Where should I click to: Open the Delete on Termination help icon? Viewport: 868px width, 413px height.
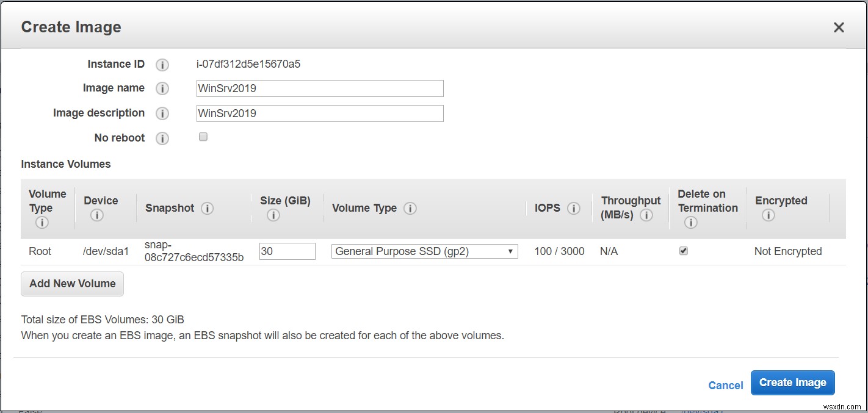point(690,223)
